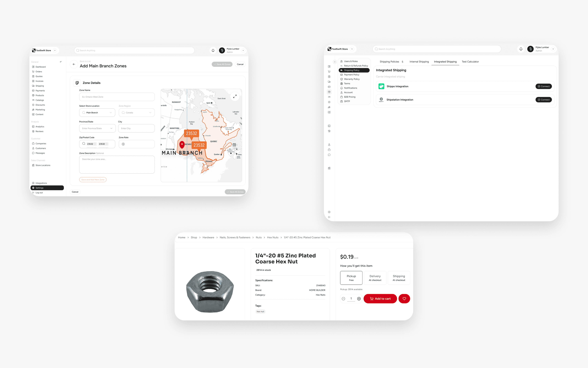
Task: Click Zone Name input field
Action: pos(117,97)
